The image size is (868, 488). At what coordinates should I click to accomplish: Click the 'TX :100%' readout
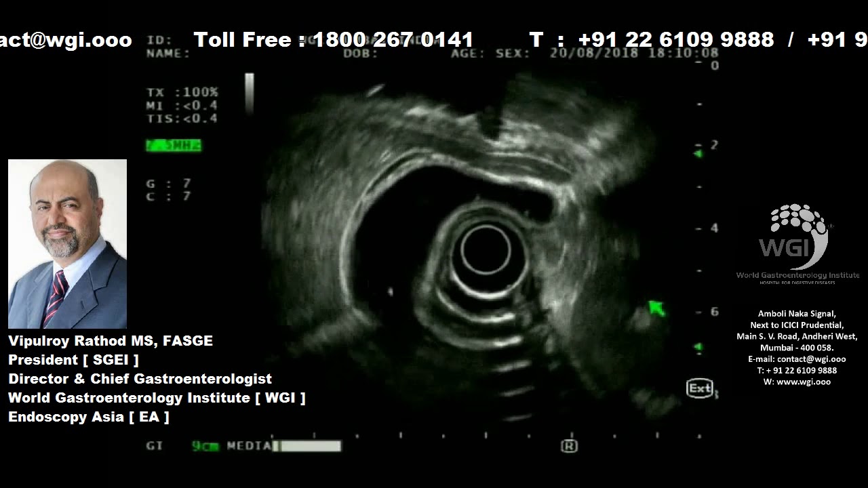pos(182,92)
